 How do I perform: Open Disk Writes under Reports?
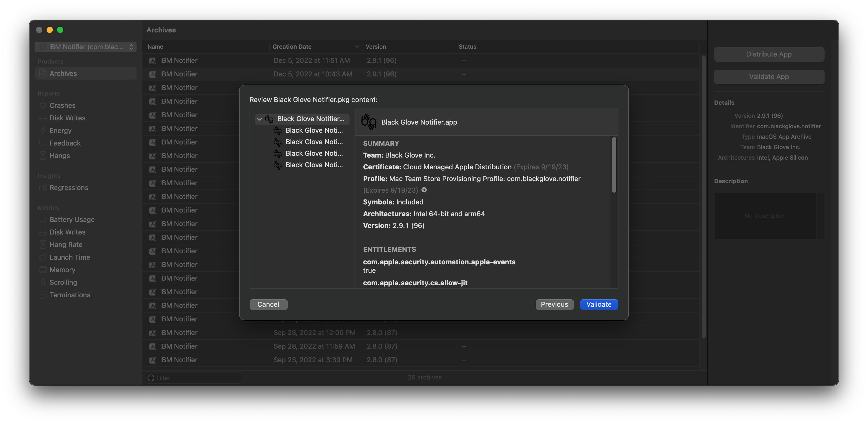click(x=67, y=118)
